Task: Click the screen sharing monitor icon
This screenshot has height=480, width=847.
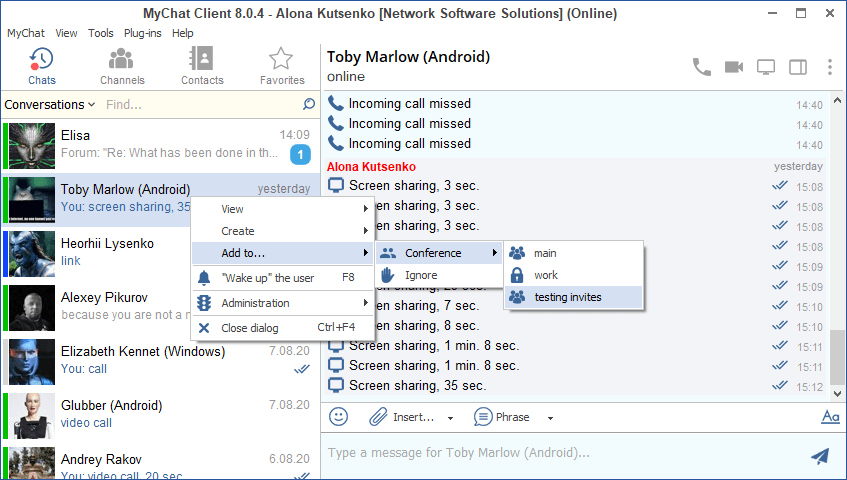Action: click(766, 67)
